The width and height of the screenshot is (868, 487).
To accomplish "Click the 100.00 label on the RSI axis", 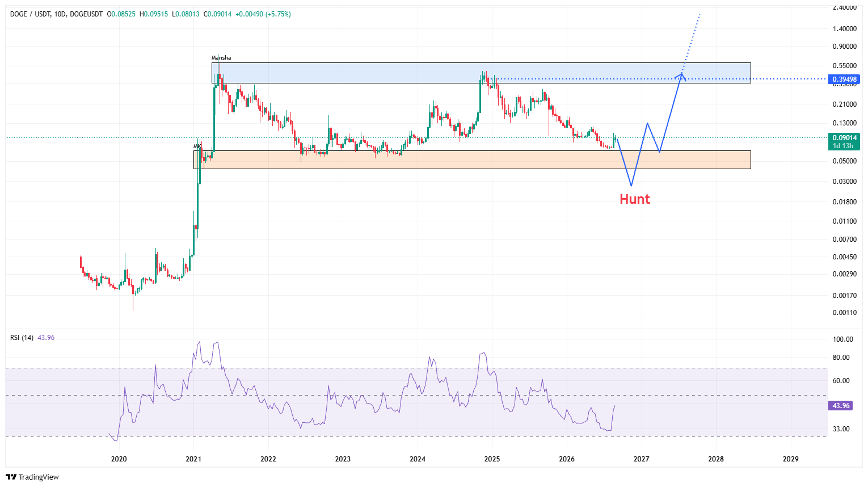I will [842, 339].
